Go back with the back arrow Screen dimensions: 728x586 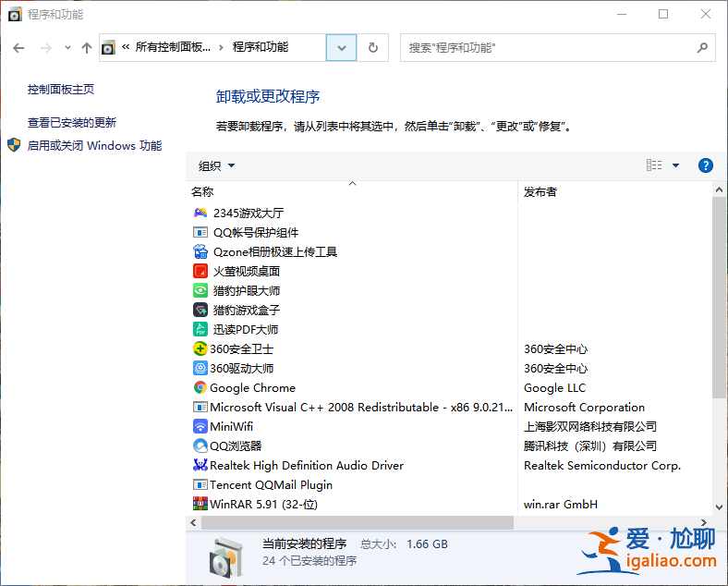click(x=18, y=48)
